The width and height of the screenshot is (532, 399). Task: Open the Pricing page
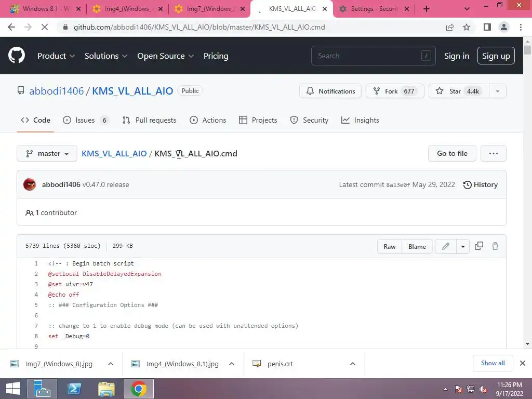[x=216, y=56]
